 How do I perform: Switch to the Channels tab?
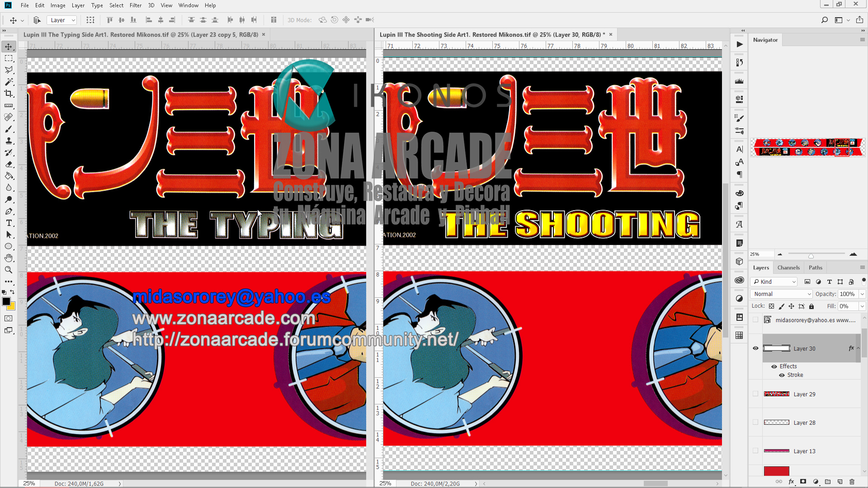788,267
